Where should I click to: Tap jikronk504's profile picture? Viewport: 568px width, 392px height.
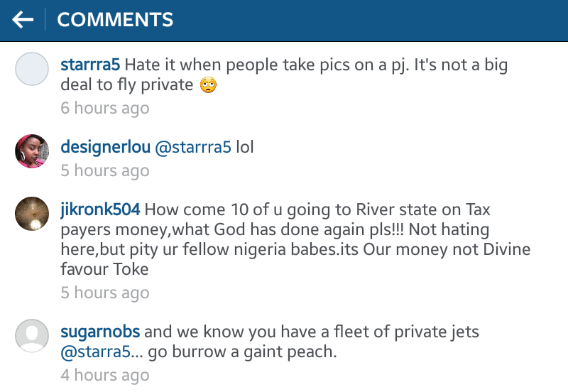click(x=32, y=214)
